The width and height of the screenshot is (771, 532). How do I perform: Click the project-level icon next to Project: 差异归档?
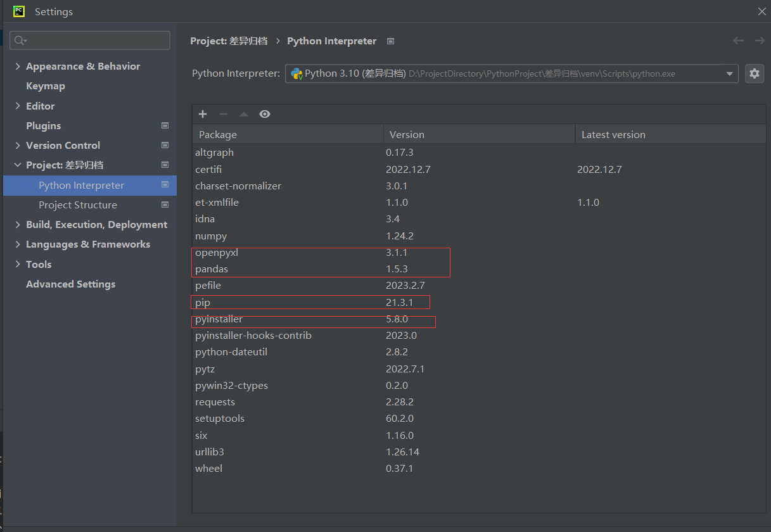165,165
